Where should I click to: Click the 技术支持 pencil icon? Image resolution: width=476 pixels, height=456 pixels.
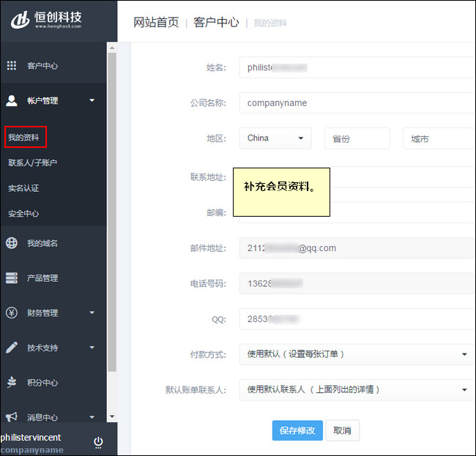click(x=12, y=348)
